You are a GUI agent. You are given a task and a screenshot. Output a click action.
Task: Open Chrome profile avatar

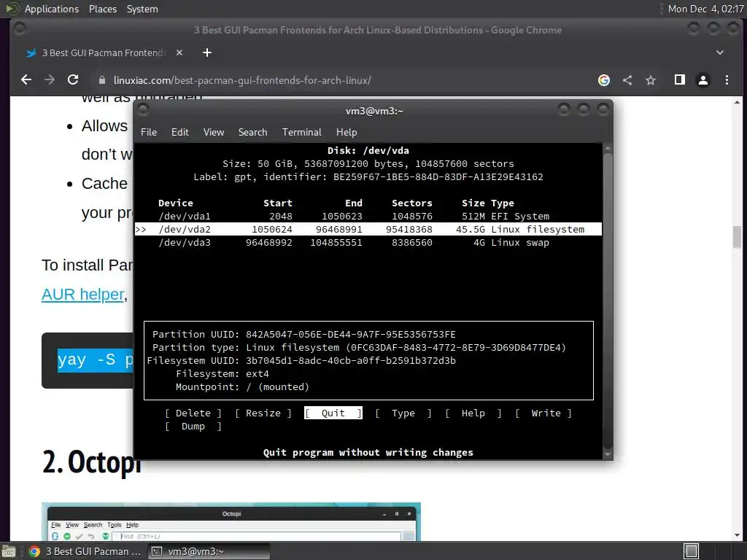pyautogui.click(x=703, y=80)
